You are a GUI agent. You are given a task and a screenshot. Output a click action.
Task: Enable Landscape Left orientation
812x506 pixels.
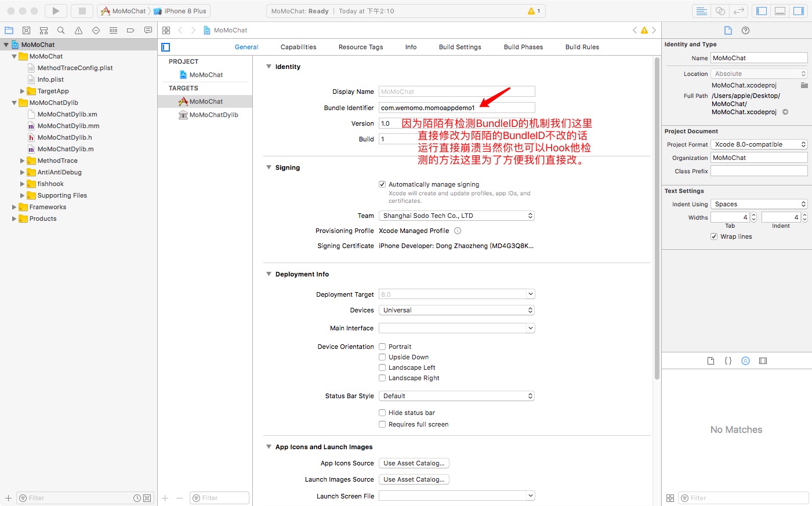pyautogui.click(x=382, y=367)
